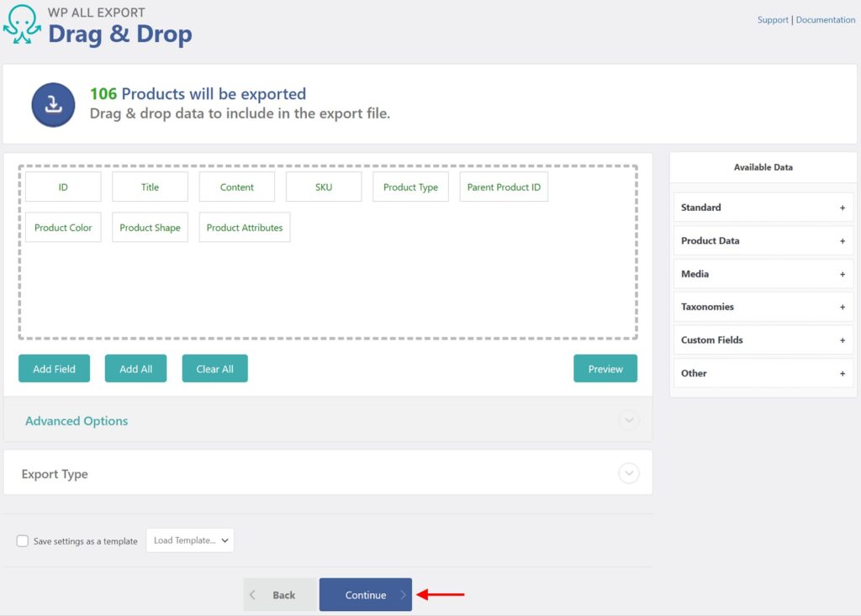Open the Documentation link

(825, 19)
